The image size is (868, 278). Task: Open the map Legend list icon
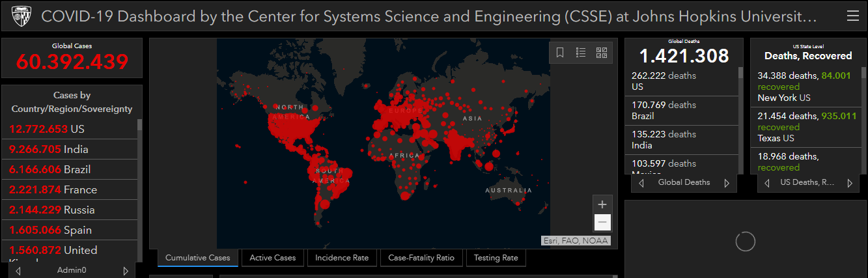tap(581, 53)
